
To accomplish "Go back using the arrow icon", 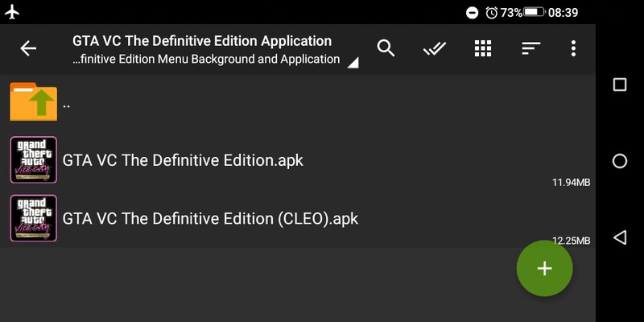I will (x=28, y=48).
